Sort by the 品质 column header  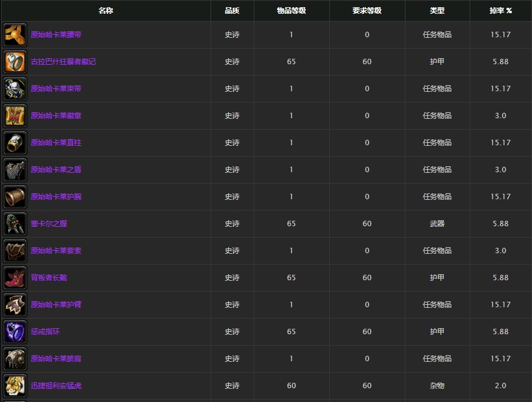click(232, 11)
